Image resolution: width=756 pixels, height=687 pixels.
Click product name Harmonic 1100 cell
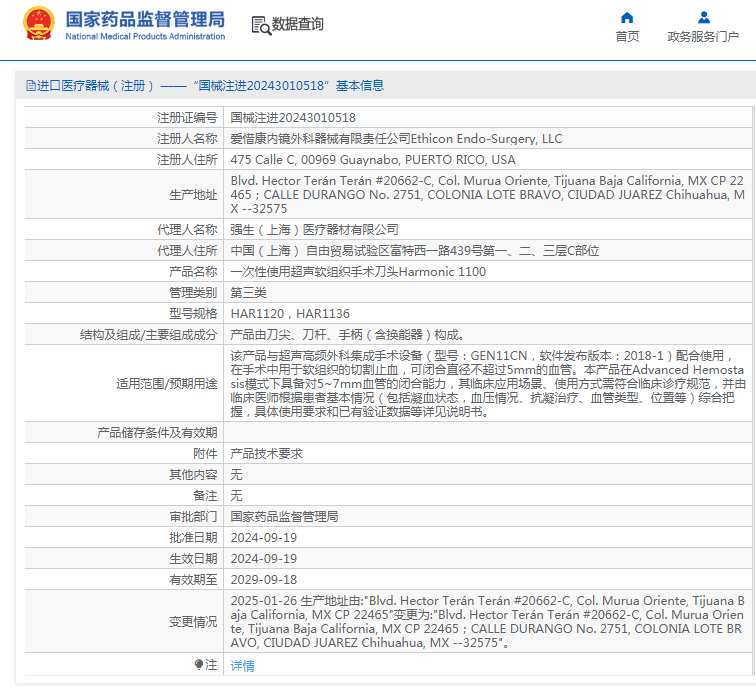(487, 271)
